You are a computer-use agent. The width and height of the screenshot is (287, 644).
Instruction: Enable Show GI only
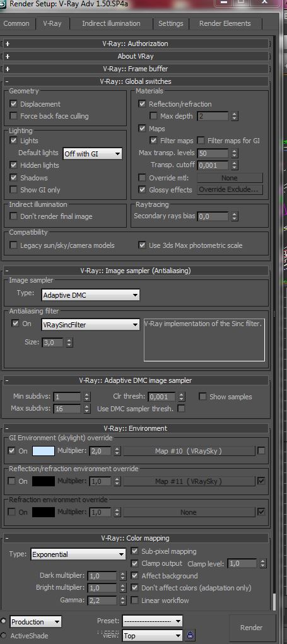(13, 190)
